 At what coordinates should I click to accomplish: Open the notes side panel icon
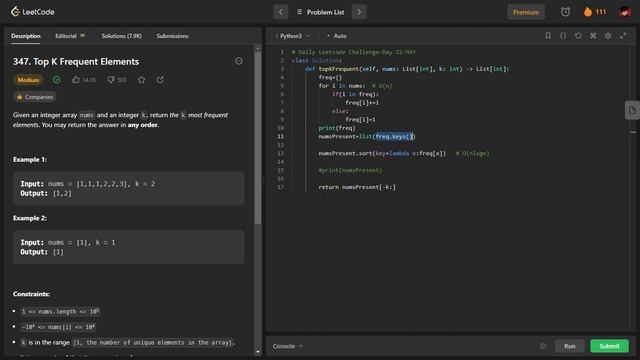point(632,110)
